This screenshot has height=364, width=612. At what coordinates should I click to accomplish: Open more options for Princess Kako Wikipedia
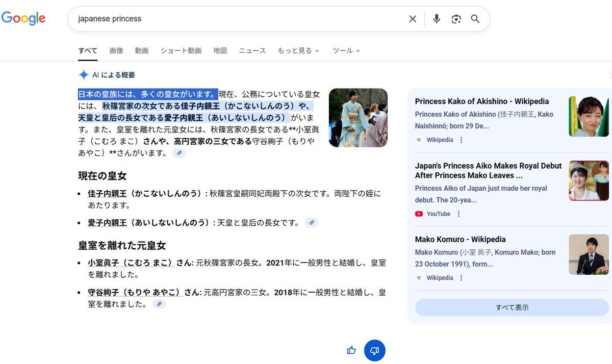click(462, 140)
